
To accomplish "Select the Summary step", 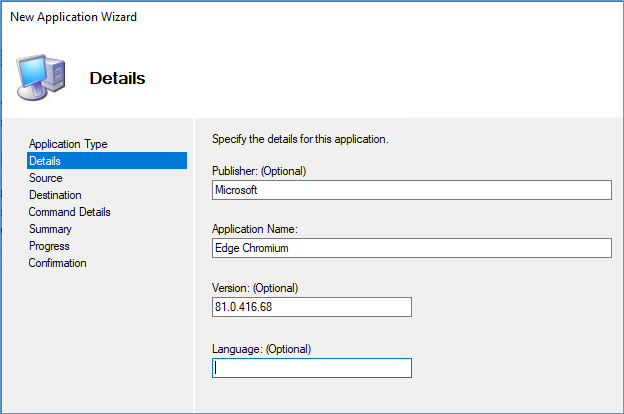I will [50, 229].
